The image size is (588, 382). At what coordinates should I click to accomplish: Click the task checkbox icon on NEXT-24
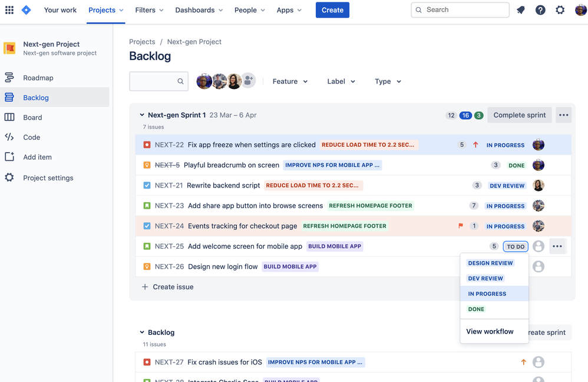[147, 226]
